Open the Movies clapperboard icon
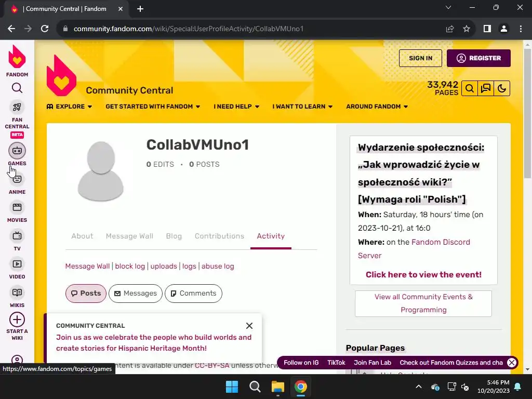This screenshot has width=532, height=399. tap(17, 207)
